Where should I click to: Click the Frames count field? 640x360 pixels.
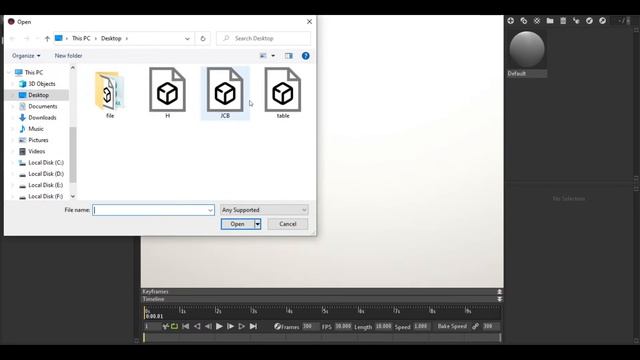(x=310, y=326)
